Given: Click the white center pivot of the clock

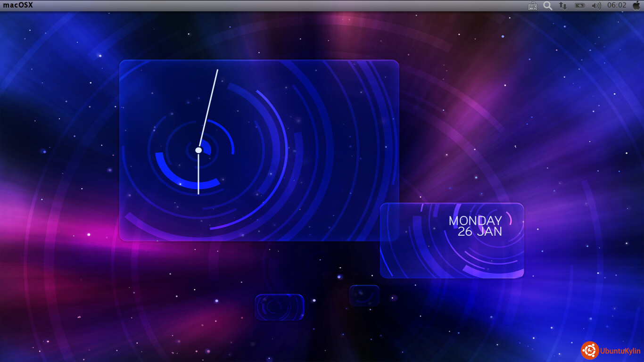Looking at the screenshot, I should [198, 150].
